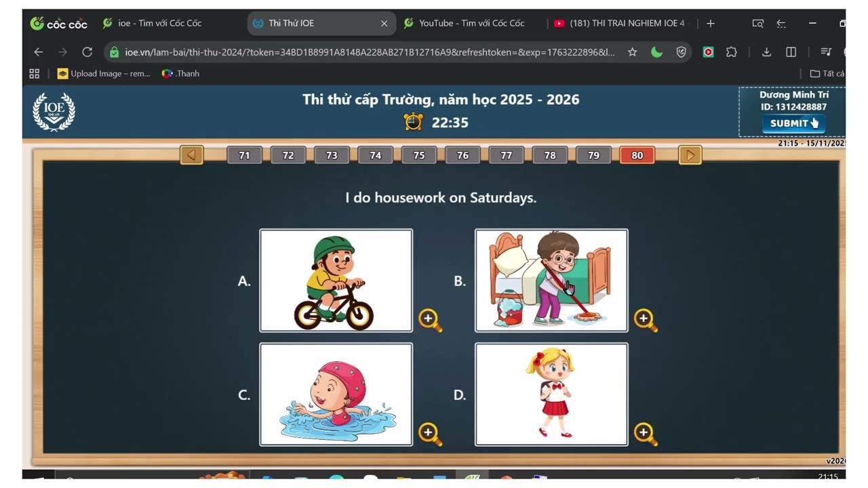Select answer A, the boy riding a bicycle
Screen dimensions: 868x488
pos(336,281)
